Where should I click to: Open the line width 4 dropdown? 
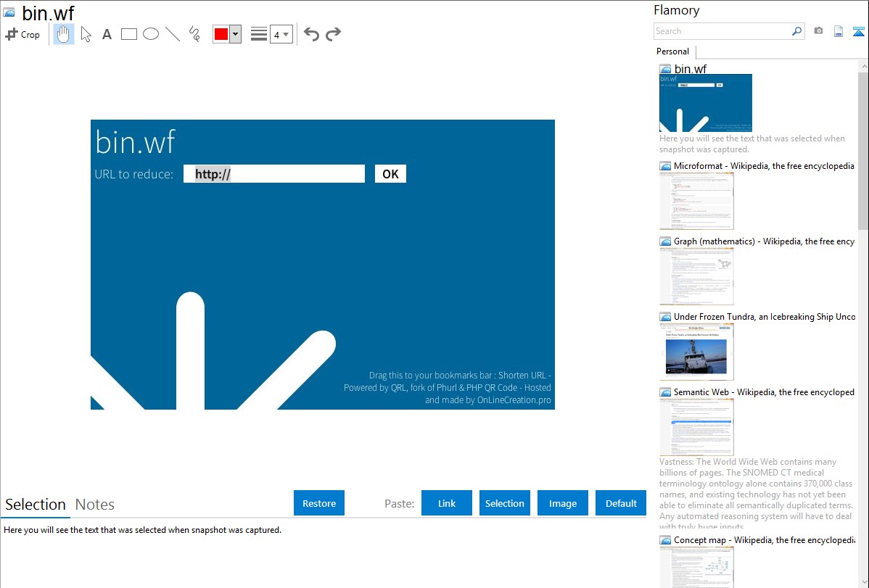[x=281, y=34]
